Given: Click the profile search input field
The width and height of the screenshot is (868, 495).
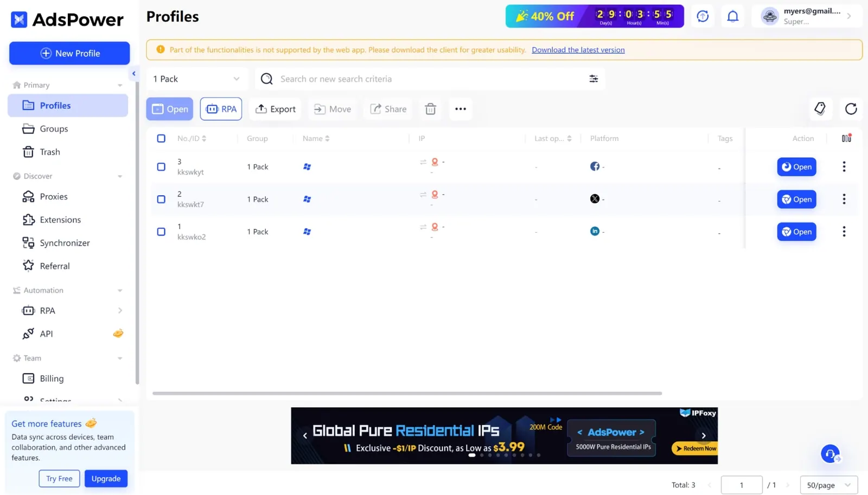Looking at the screenshot, I should (431, 79).
